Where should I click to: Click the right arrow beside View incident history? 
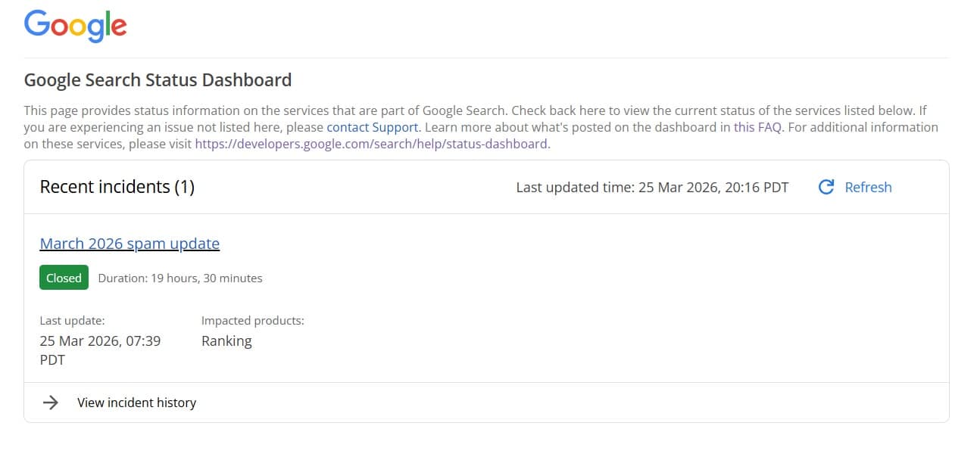(51, 403)
